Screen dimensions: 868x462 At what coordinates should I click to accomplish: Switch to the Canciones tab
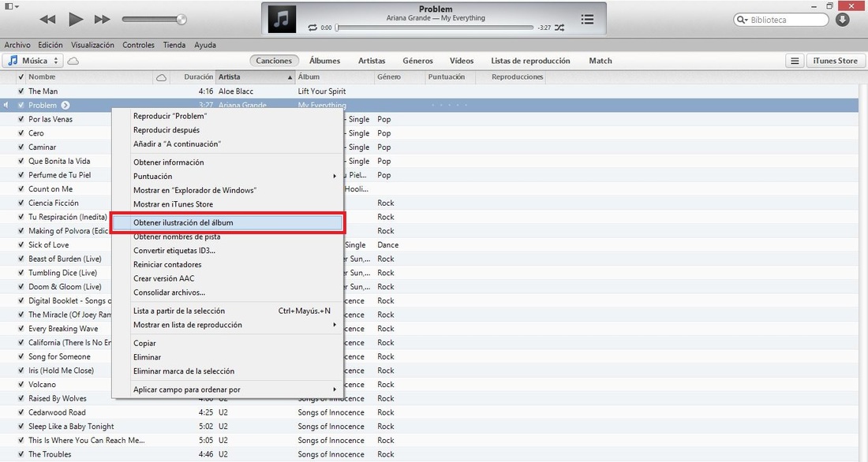click(x=274, y=61)
